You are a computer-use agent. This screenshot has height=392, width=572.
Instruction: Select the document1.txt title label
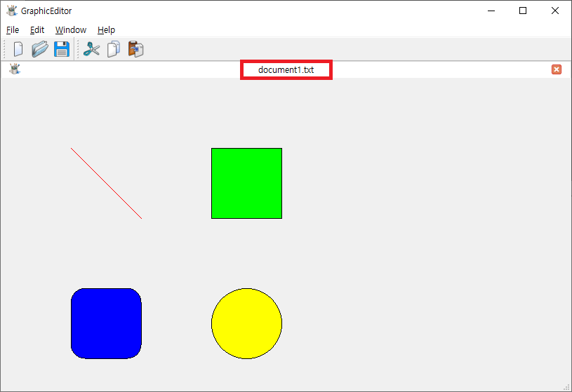[286, 69]
